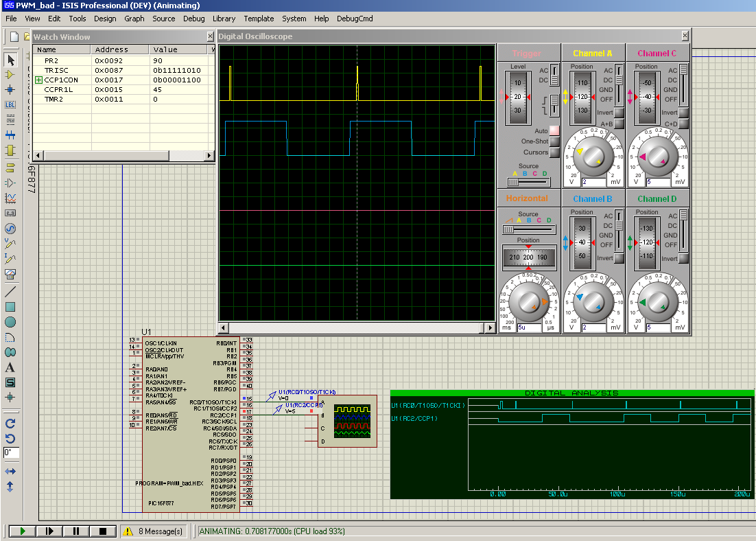The image size is (756, 541).
Task: Open the Debug menu
Action: click(x=193, y=19)
